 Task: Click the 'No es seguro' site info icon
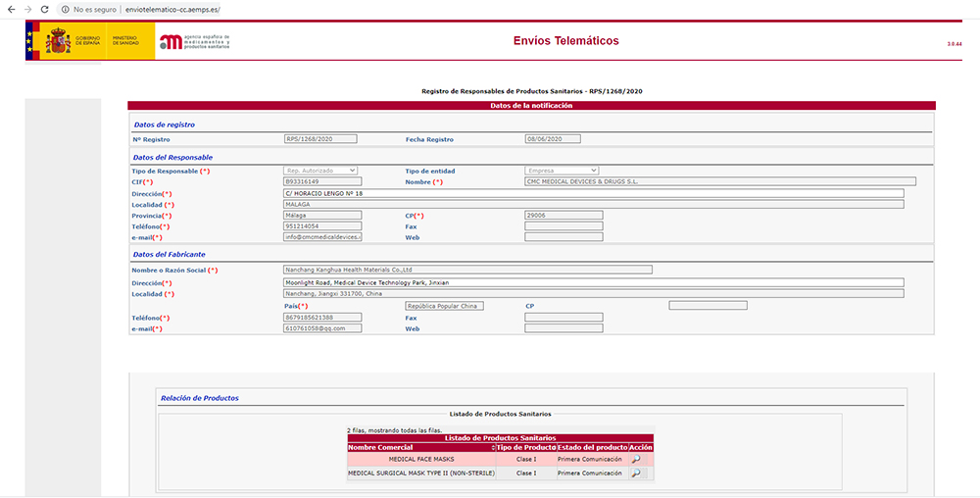click(x=65, y=9)
